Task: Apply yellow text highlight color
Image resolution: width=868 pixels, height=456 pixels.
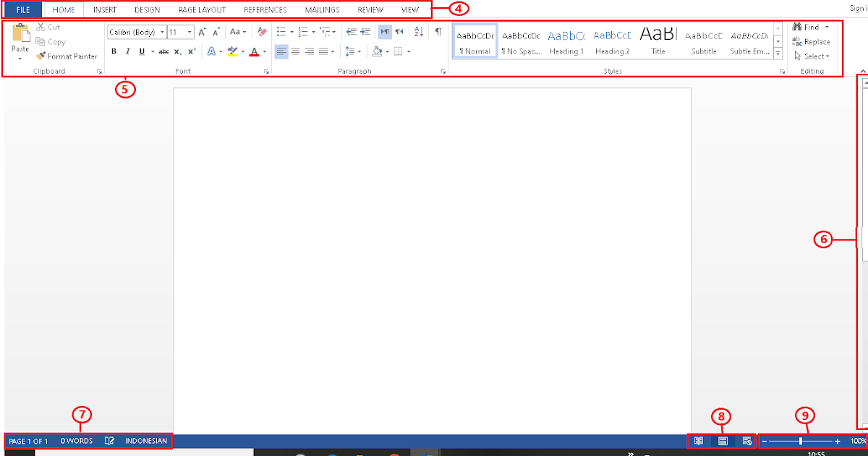Action: (x=231, y=51)
